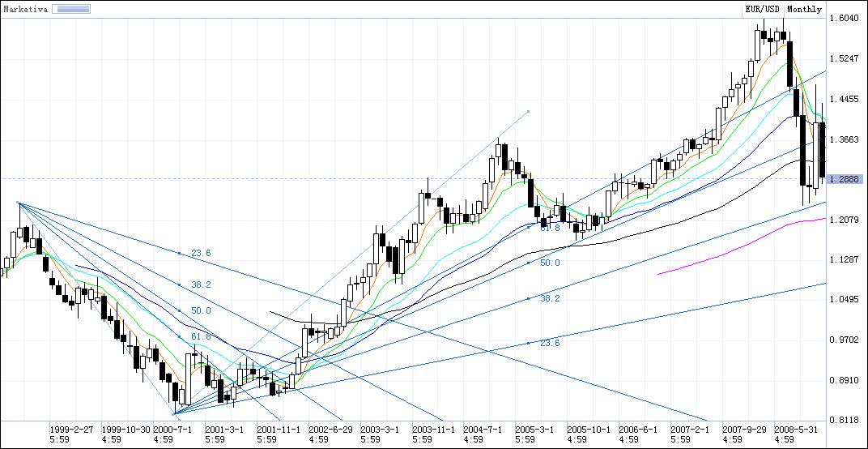Click the 2001-3-1 date label
The width and height of the screenshot is (868, 449).
point(224,430)
